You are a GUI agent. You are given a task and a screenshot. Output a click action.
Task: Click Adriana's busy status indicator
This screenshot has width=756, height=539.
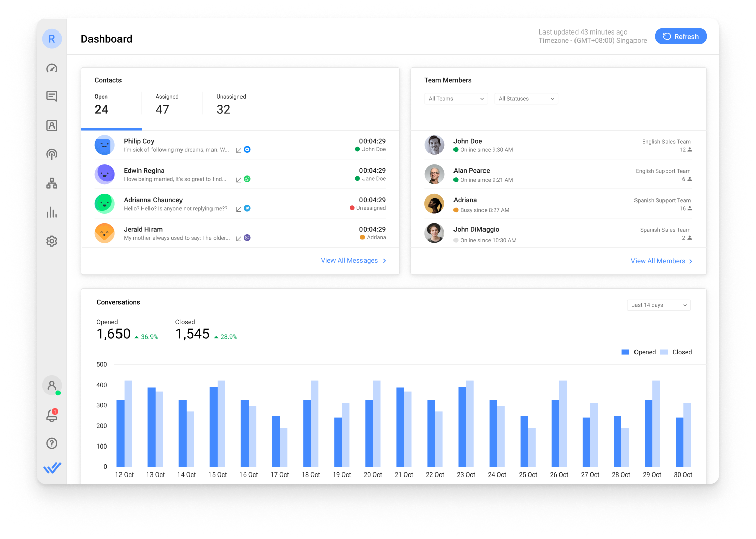[x=457, y=210]
